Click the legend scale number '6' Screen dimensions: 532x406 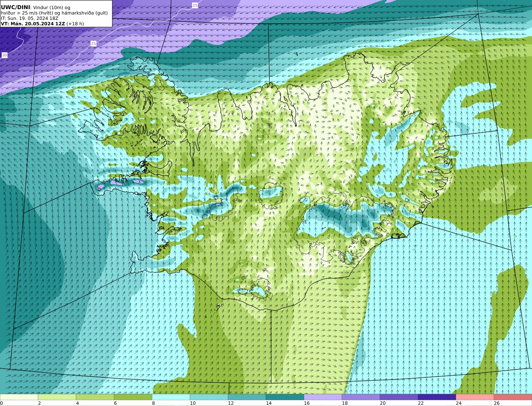tap(116, 403)
